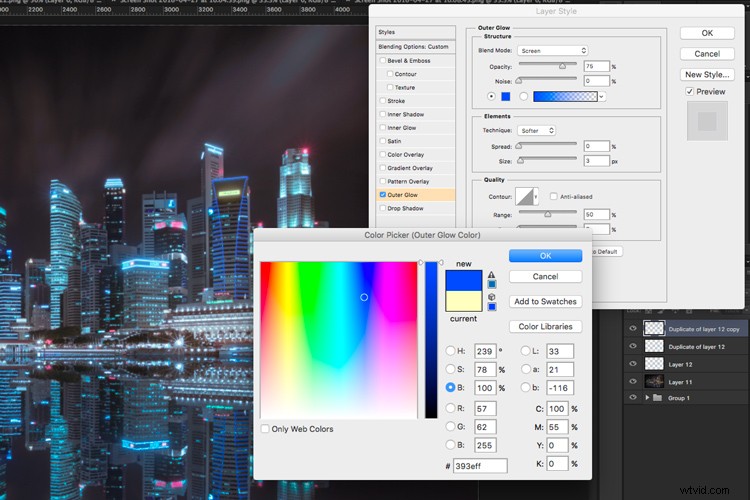This screenshot has width=750, height=500.
Task: Click the New Style... button
Action: (x=707, y=75)
